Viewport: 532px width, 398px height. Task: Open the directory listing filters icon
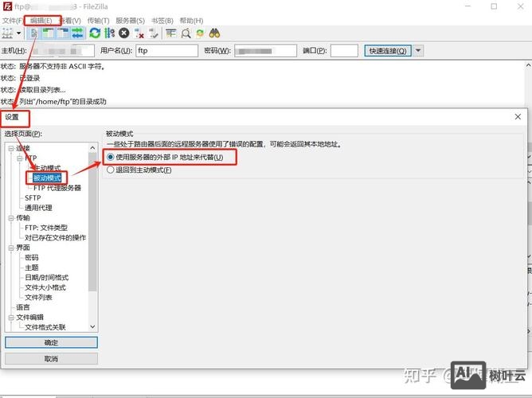pos(170,33)
